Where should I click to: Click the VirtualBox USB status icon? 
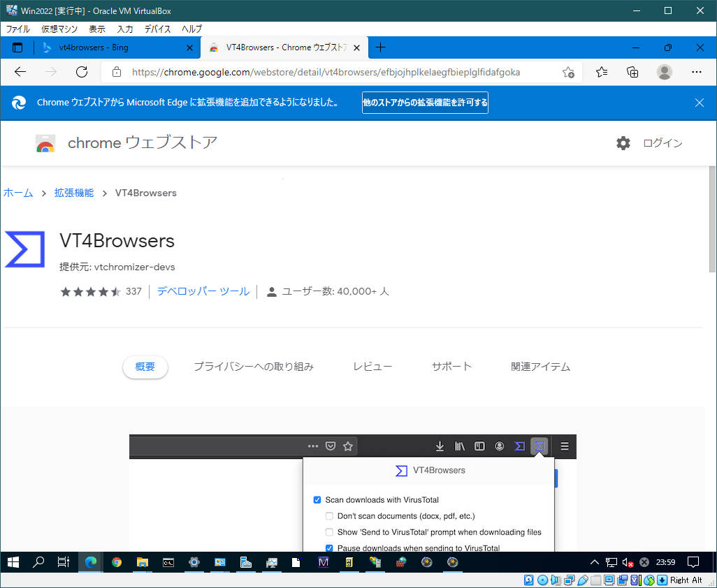point(582,581)
